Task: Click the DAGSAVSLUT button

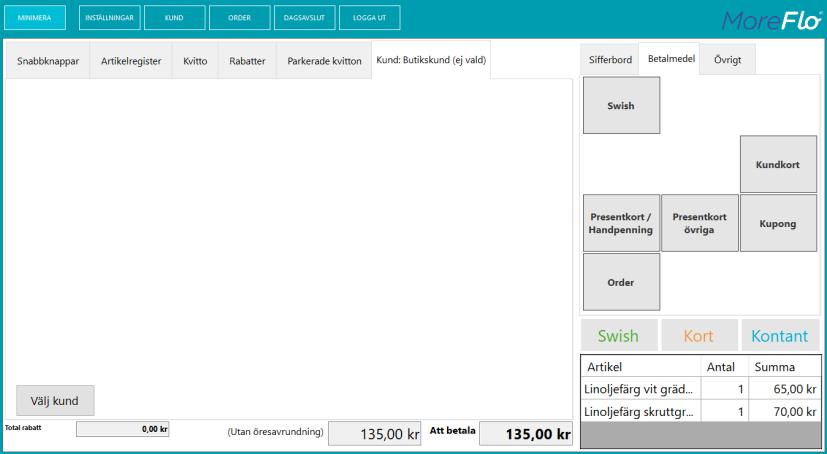Action: [x=304, y=17]
